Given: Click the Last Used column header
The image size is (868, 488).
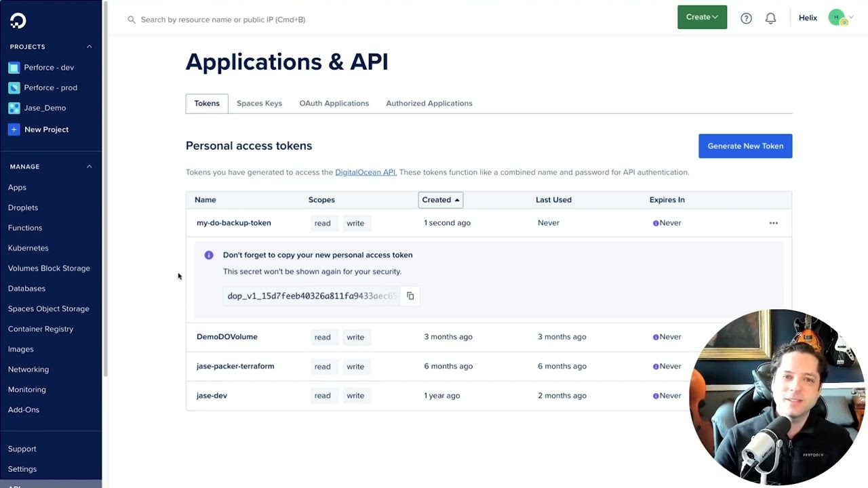Looking at the screenshot, I should (553, 200).
